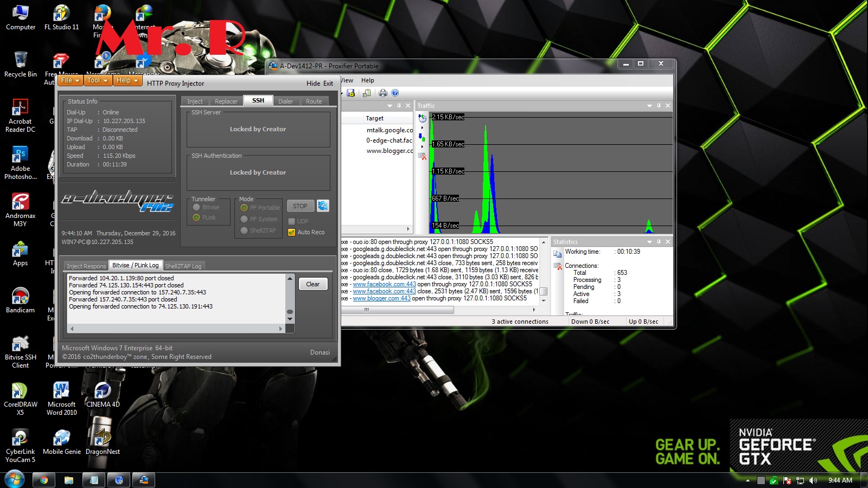Click the Proxifier print toolbar icon

click(x=383, y=93)
